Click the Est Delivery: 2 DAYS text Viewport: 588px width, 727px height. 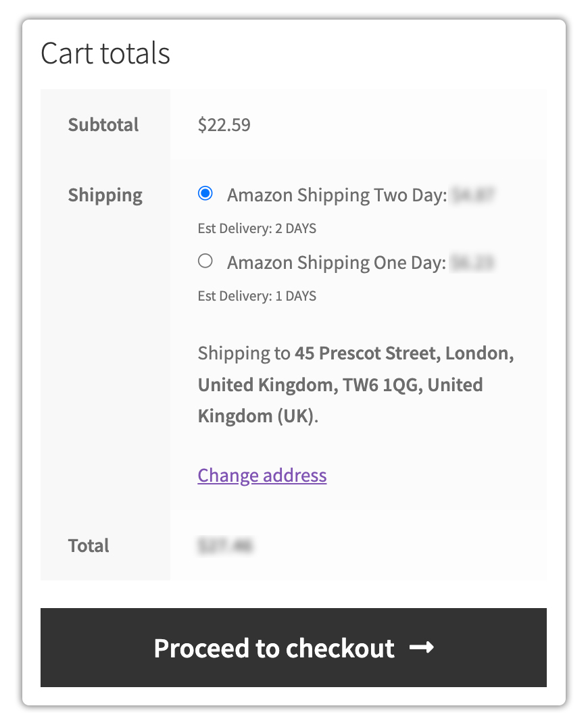(256, 228)
